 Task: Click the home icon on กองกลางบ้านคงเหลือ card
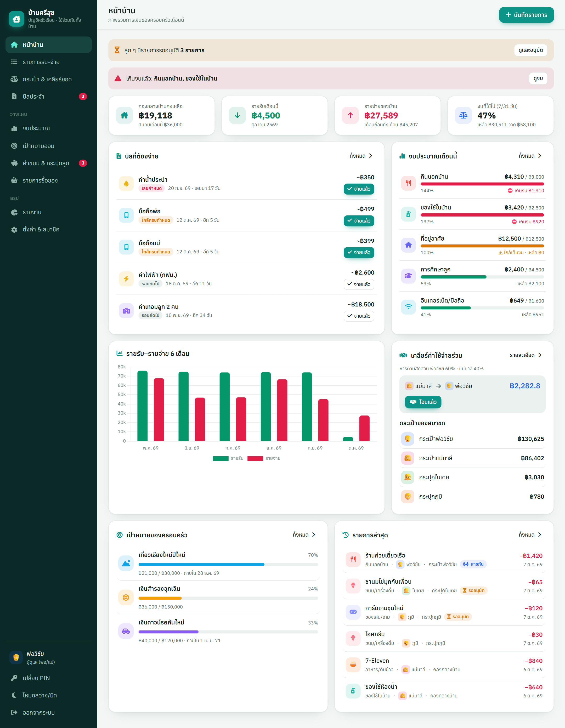click(124, 115)
